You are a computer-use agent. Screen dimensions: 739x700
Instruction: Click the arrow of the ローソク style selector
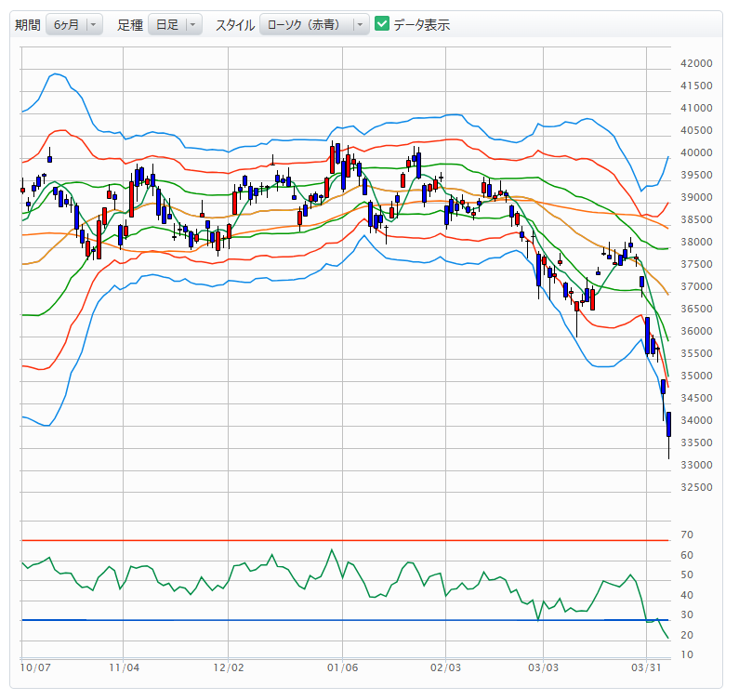point(361,25)
